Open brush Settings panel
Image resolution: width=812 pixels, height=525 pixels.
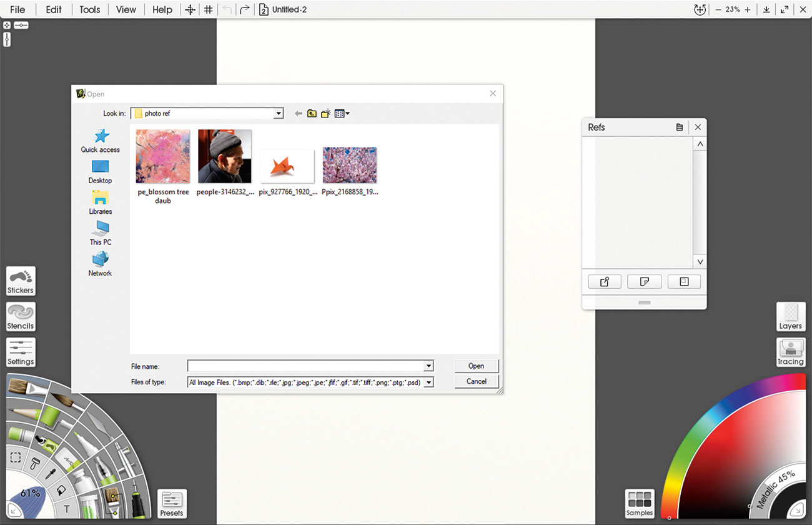pos(21,352)
